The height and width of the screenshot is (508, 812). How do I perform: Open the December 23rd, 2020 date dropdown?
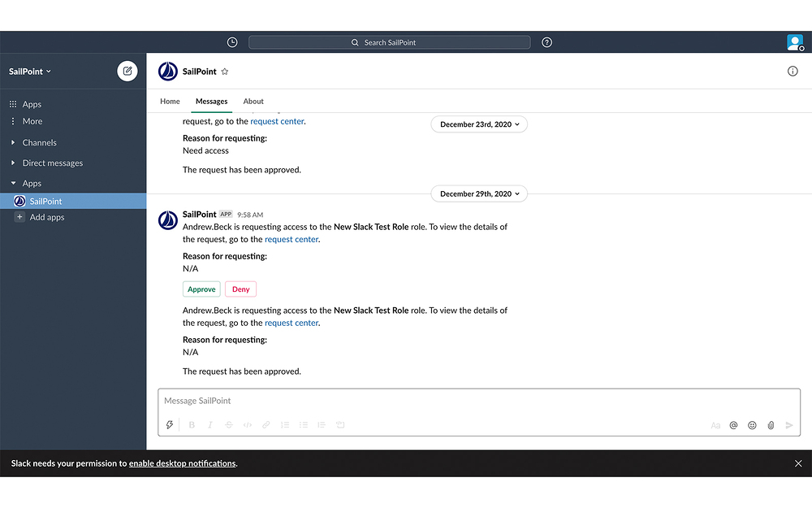click(x=479, y=124)
